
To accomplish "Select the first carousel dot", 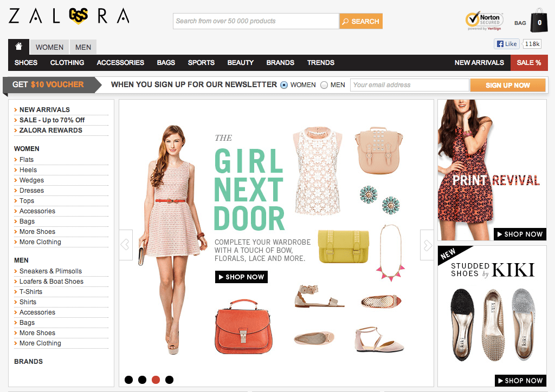I will pos(129,380).
